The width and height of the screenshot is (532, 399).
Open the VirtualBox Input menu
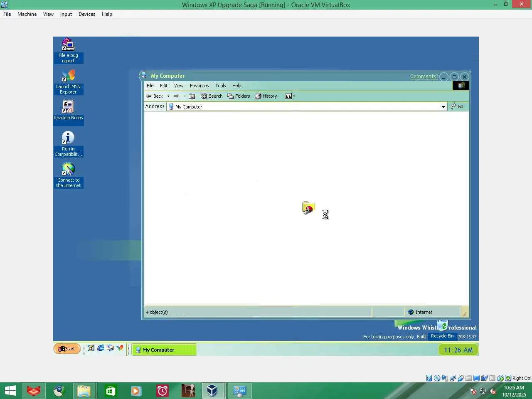pos(66,14)
